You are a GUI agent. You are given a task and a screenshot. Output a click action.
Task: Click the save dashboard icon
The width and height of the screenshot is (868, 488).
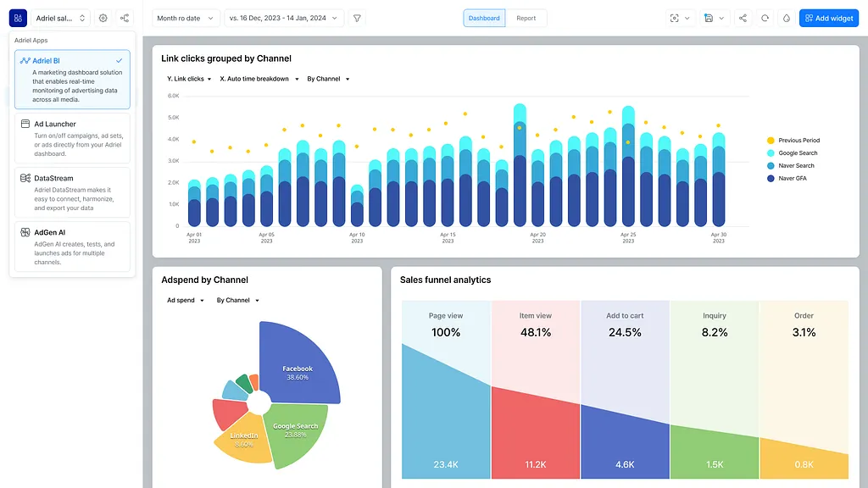point(709,18)
